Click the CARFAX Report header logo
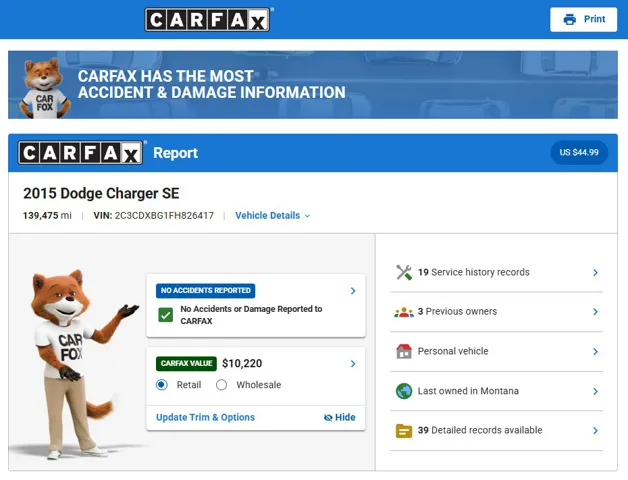628x480 pixels. pos(81,153)
